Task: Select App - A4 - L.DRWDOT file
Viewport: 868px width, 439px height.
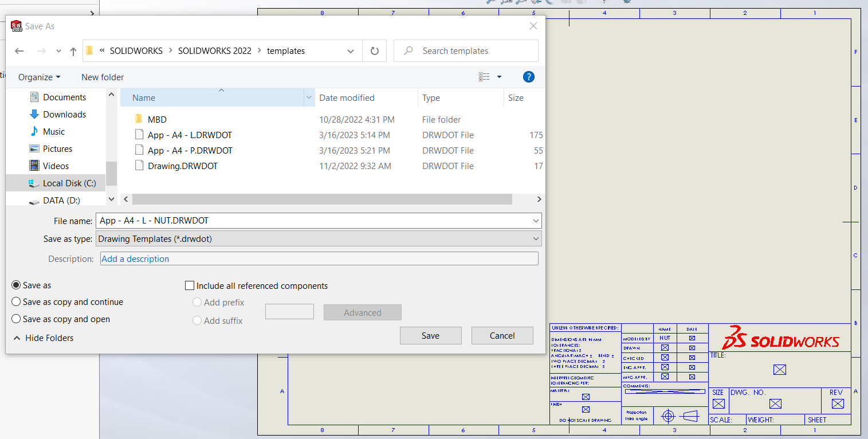Action: [190, 135]
